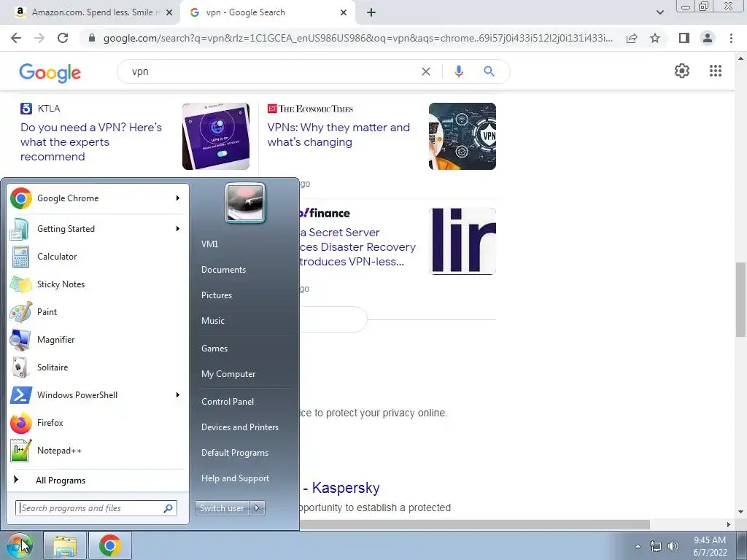
Task: Open My Computer from Start menu
Action: pos(228,374)
